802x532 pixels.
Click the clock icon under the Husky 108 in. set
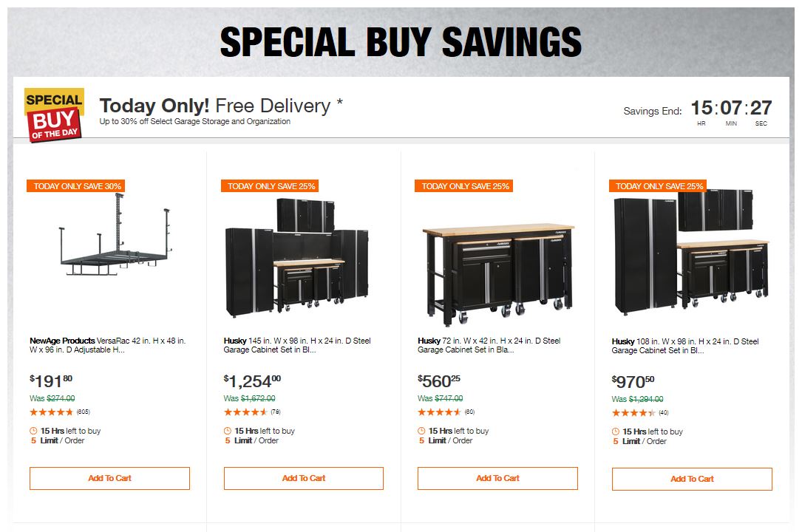click(616, 432)
